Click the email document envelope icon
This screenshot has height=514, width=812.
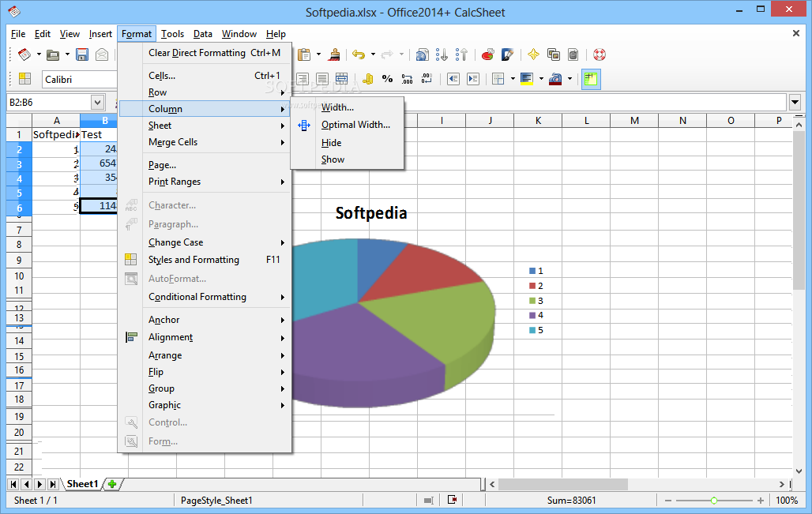tap(102, 54)
